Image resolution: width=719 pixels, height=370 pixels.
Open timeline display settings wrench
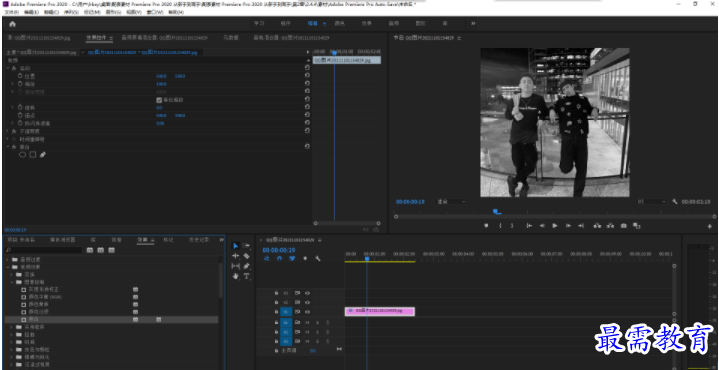(x=317, y=259)
